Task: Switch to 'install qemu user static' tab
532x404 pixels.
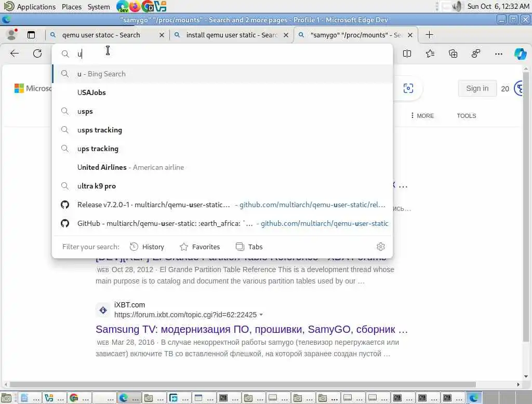Action: point(232,35)
